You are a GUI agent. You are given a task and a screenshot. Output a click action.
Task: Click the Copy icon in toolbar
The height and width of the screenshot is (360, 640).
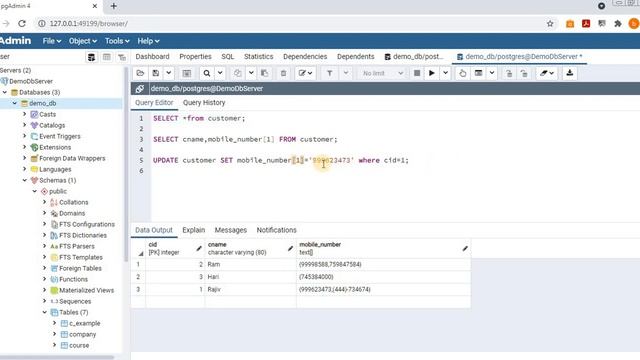pyautogui.click(x=238, y=73)
